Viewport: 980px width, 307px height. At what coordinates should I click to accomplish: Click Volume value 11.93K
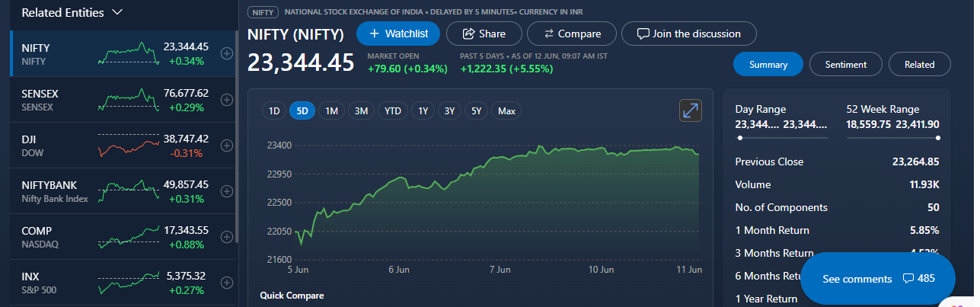tap(924, 184)
